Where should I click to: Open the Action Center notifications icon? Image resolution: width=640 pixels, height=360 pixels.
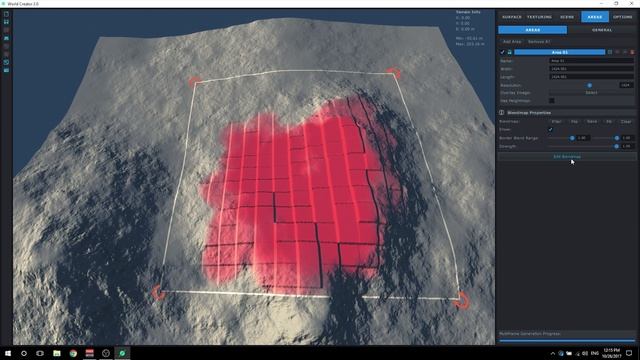click(629, 353)
